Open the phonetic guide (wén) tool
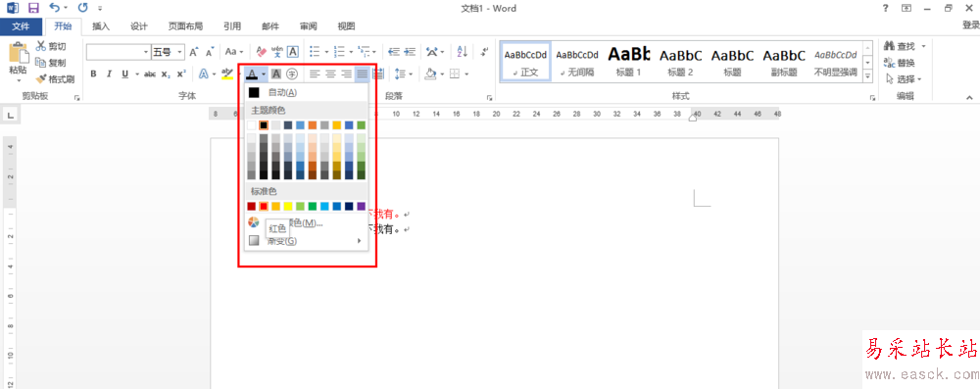980x389 pixels. [277, 52]
